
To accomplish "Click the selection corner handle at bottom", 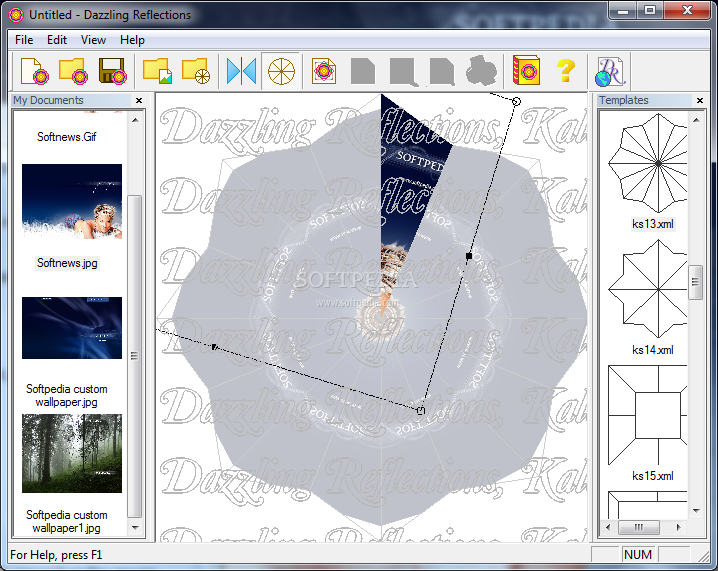I will 421,410.
